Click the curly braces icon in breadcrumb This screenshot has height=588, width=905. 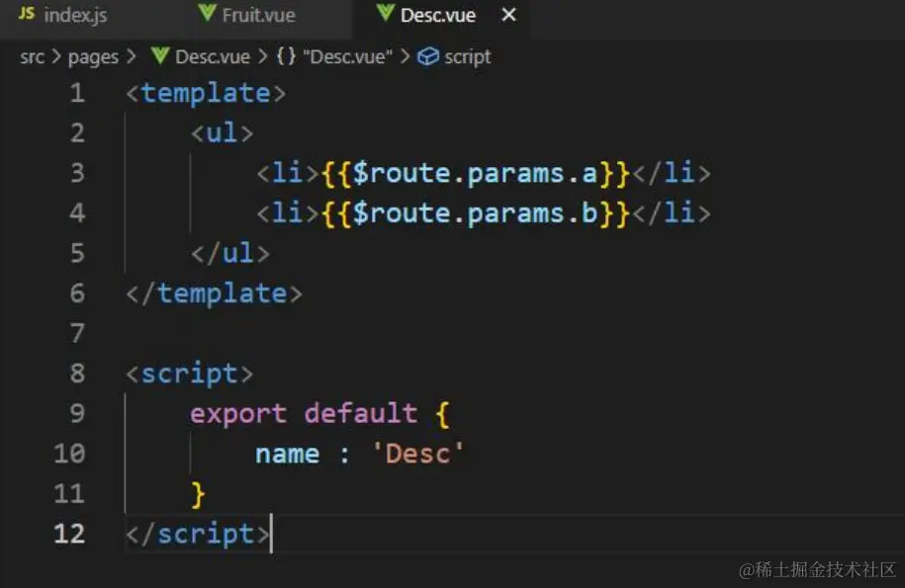(286, 56)
